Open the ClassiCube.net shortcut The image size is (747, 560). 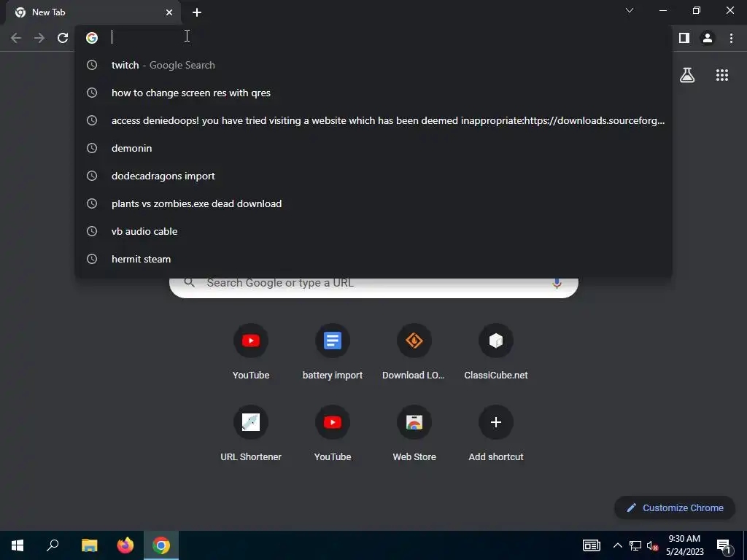tap(496, 351)
